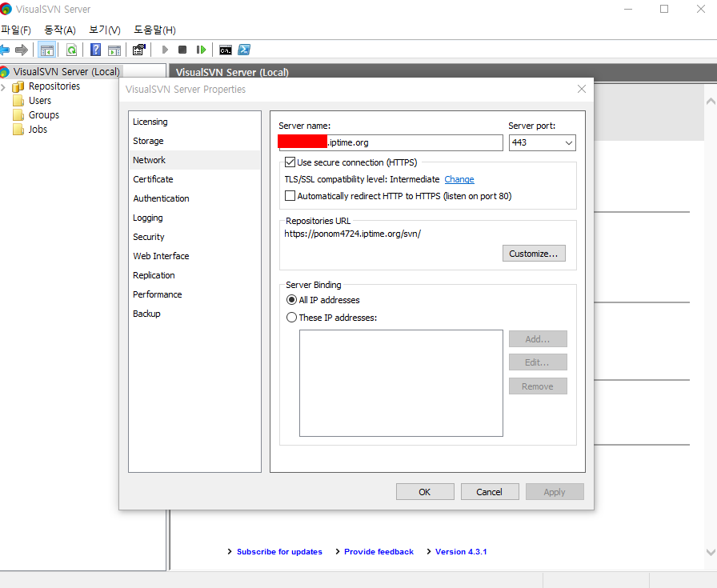This screenshot has width=717, height=588.
Task: Click the Cancel button
Action: click(x=489, y=491)
